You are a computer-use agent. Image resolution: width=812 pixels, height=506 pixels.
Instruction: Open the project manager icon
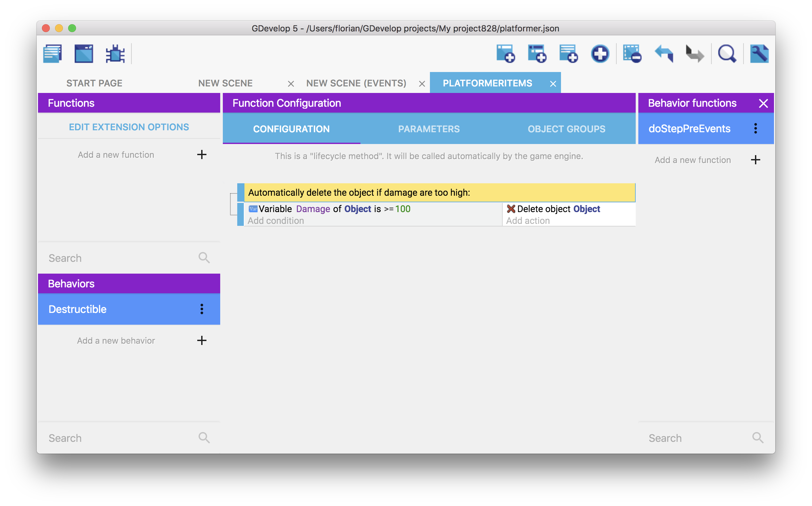pyautogui.click(x=52, y=54)
